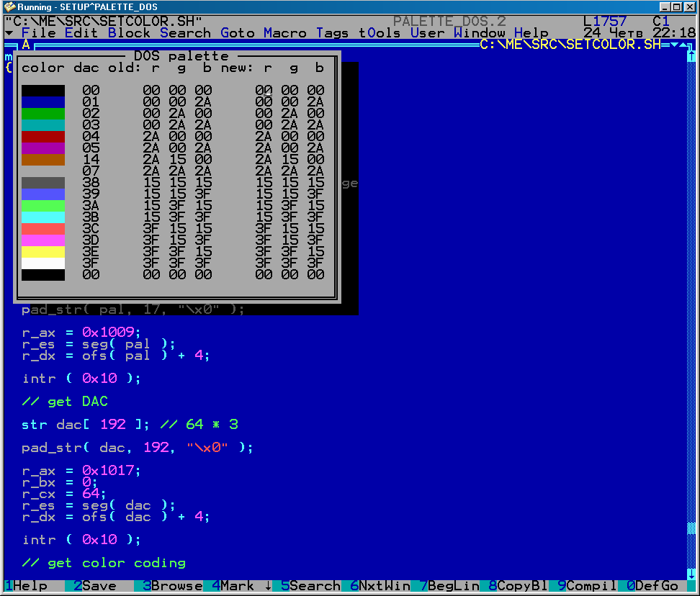Select the red swatch for dac 04
The height and width of the screenshot is (596, 700).
point(43,137)
